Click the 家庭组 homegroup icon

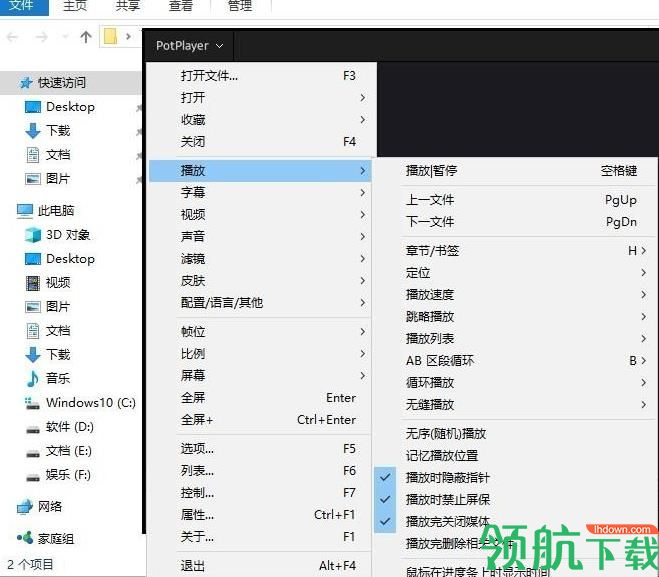(25, 537)
